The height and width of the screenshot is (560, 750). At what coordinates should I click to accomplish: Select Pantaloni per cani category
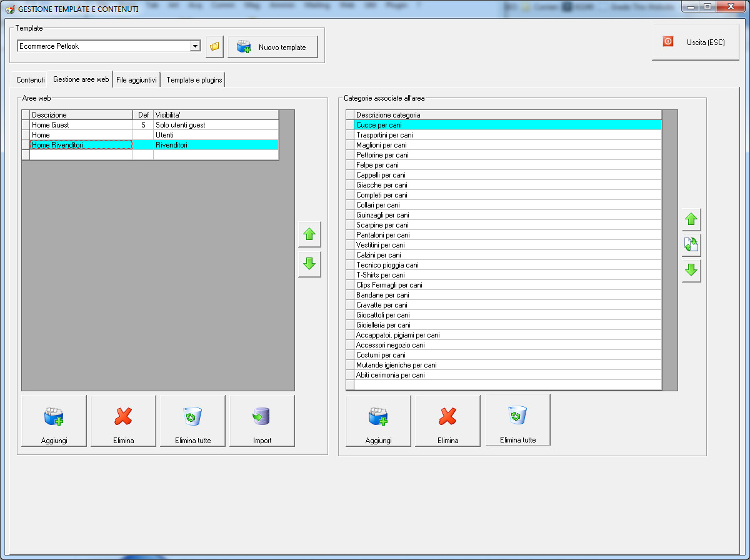[x=507, y=235]
